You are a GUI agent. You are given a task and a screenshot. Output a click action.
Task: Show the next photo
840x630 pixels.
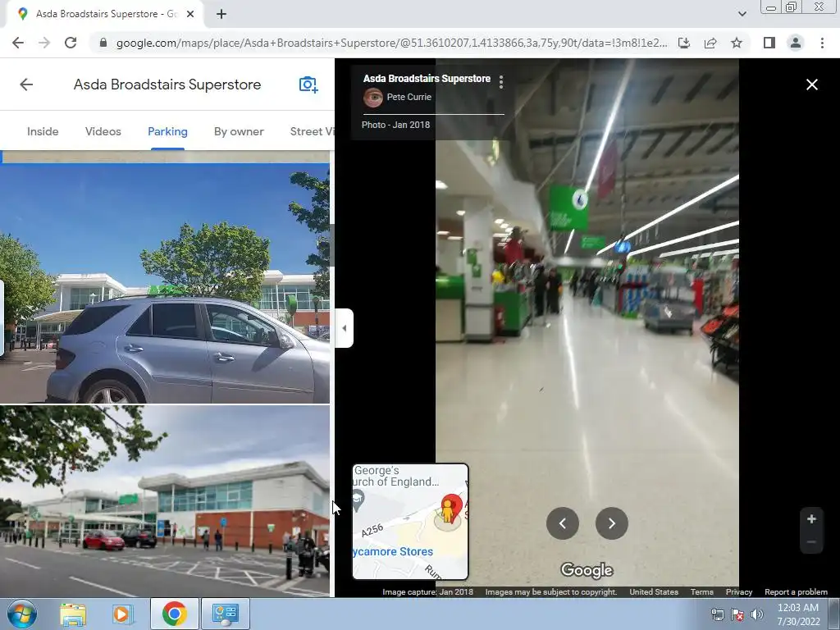click(x=612, y=523)
